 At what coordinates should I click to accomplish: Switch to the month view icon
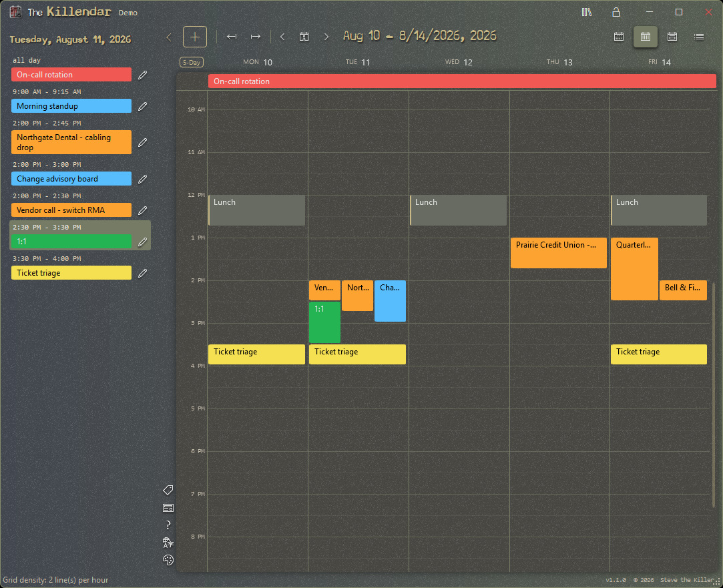pos(619,37)
